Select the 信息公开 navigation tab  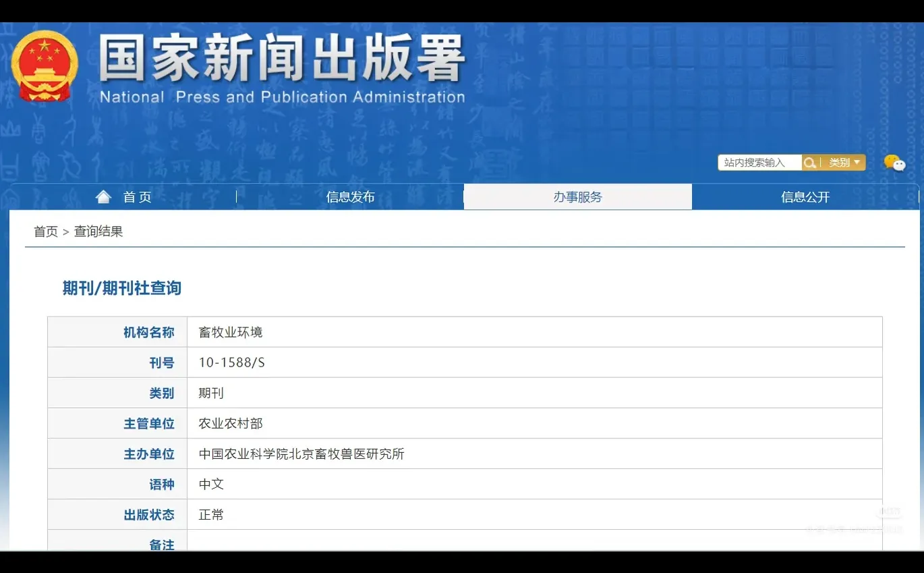pyautogui.click(x=805, y=196)
